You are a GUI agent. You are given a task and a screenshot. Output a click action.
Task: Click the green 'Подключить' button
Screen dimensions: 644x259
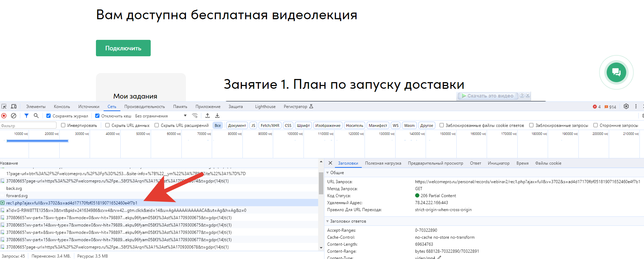[123, 48]
